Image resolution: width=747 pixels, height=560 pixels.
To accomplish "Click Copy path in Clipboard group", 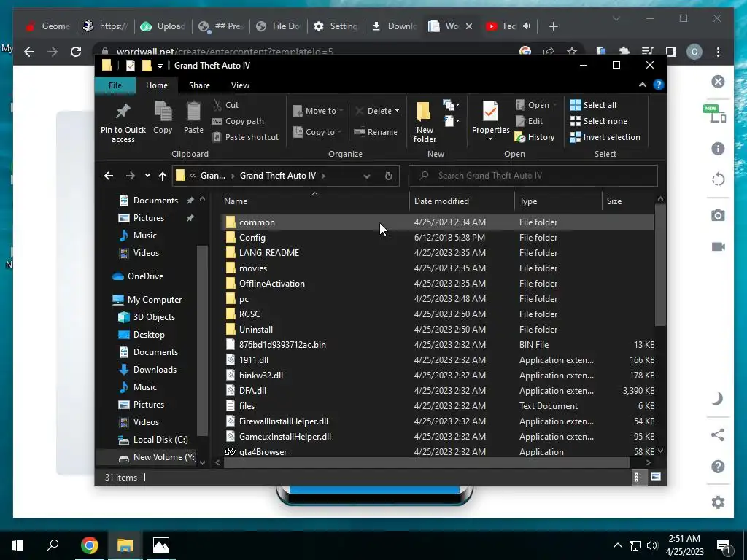I will pyautogui.click(x=238, y=121).
